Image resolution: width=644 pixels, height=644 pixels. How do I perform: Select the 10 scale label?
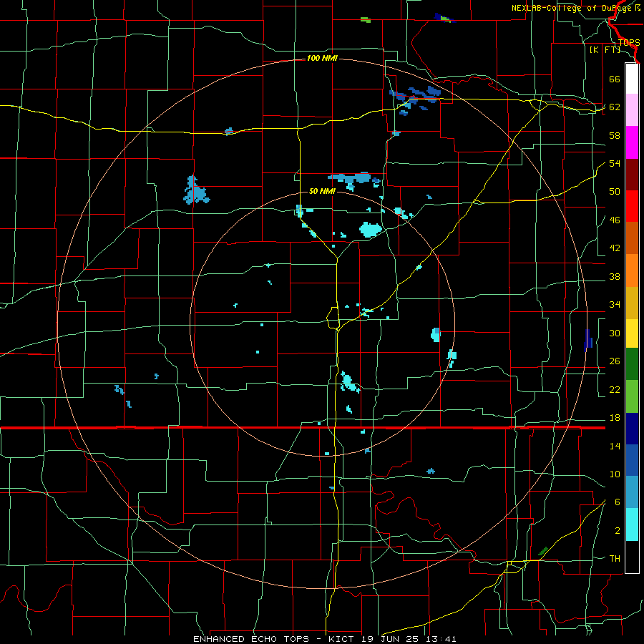pyautogui.click(x=615, y=474)
